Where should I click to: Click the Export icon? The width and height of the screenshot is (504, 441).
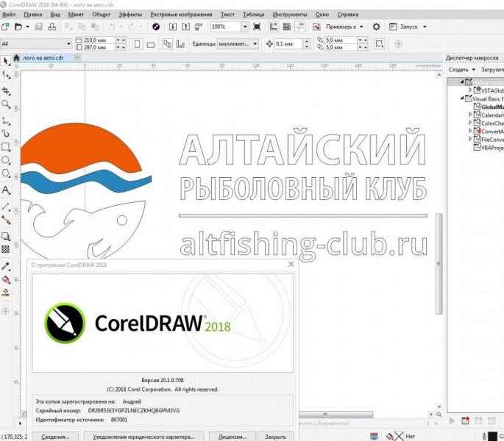pos(186,26)
